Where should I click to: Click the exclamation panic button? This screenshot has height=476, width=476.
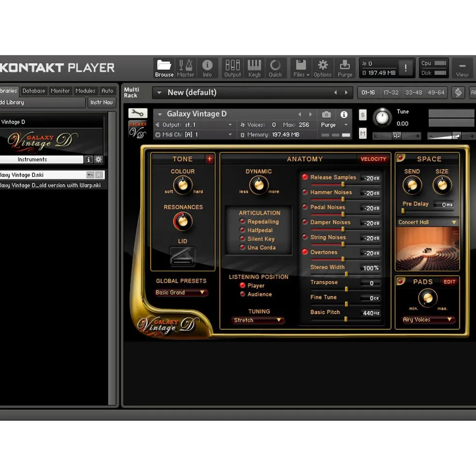point(405,68)
